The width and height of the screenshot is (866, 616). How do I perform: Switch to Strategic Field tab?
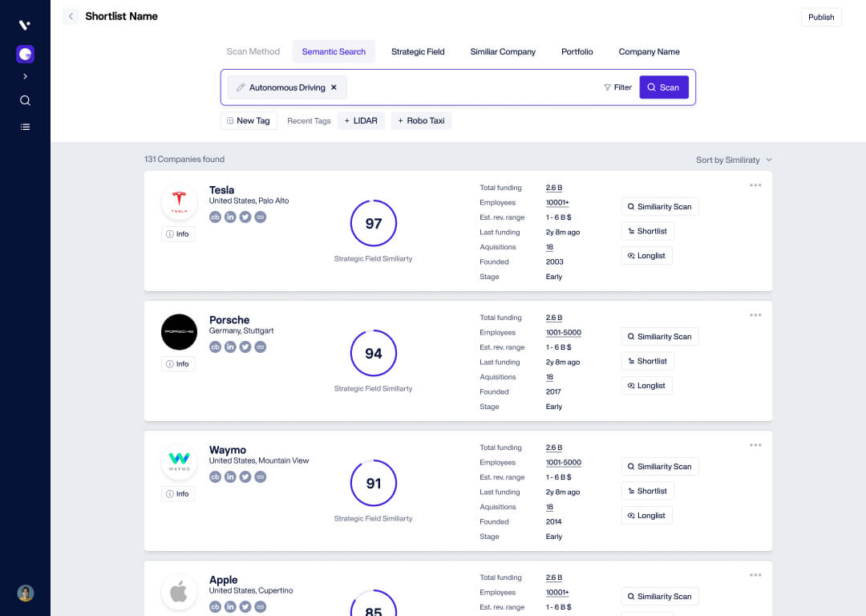coord(418,51)
